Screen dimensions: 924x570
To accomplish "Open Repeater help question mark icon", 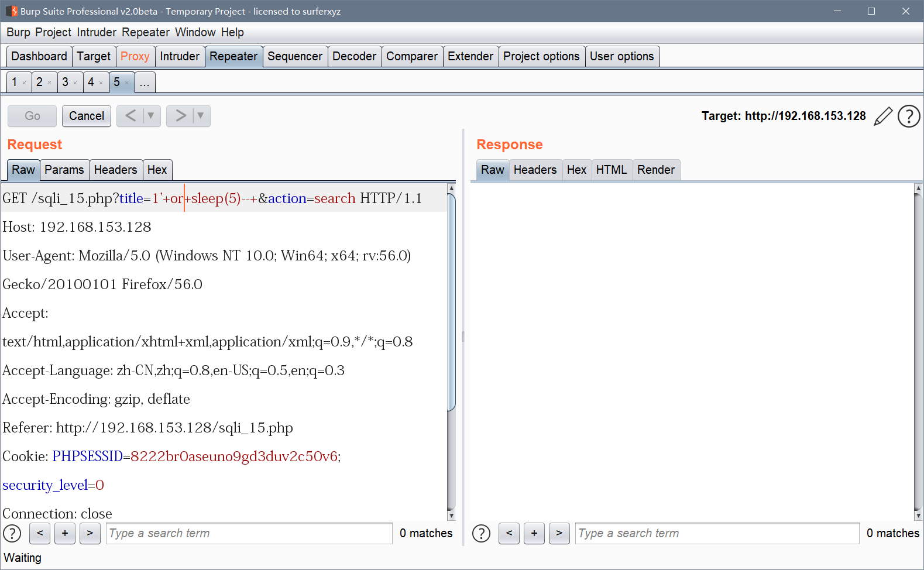I will (909, 116).
